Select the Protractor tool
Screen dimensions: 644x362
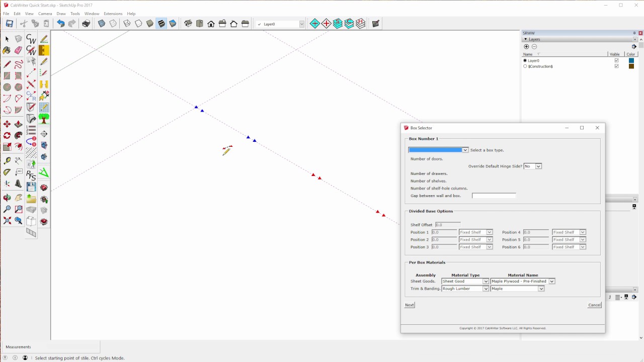pyautogui.click(x=7, y=172)
